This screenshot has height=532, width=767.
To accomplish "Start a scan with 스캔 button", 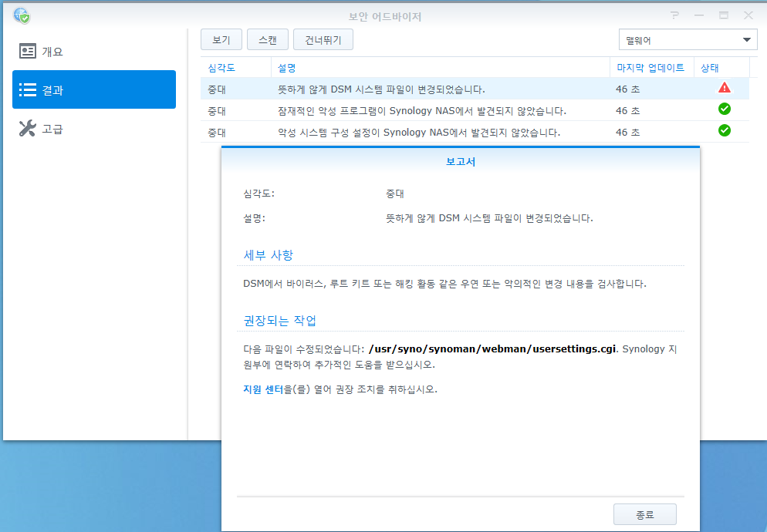I will point(268,39).
